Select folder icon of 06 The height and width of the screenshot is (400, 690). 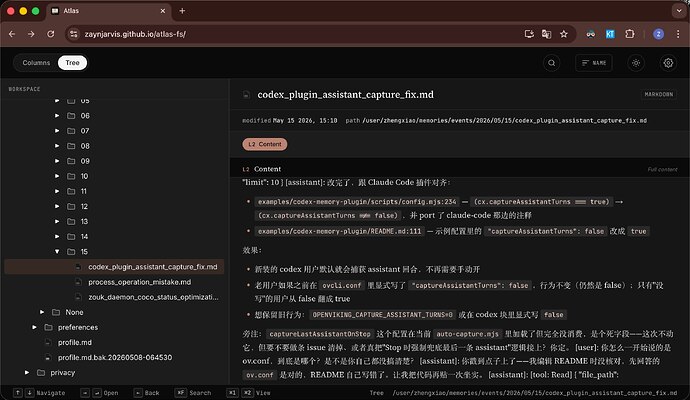pyautogui.click(x=71, y=116)
